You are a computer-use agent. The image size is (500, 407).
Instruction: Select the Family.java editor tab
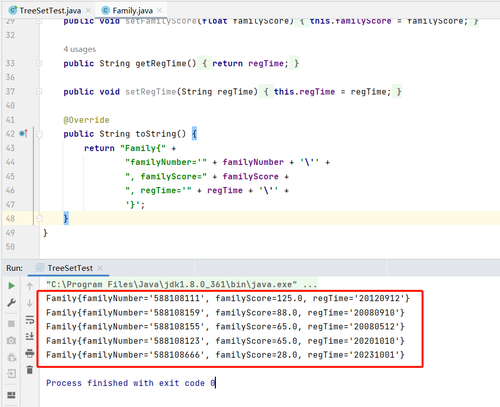pos(132,11)
